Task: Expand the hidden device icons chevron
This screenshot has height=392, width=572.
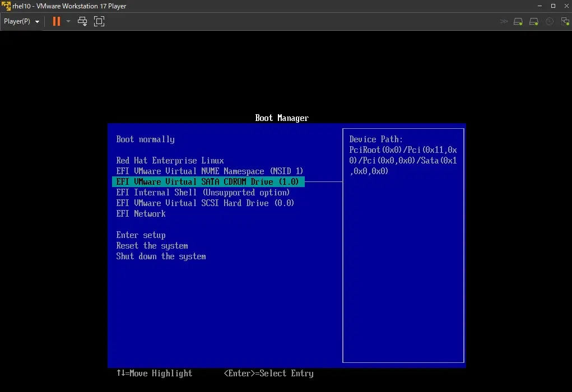Action: [504, 21]
